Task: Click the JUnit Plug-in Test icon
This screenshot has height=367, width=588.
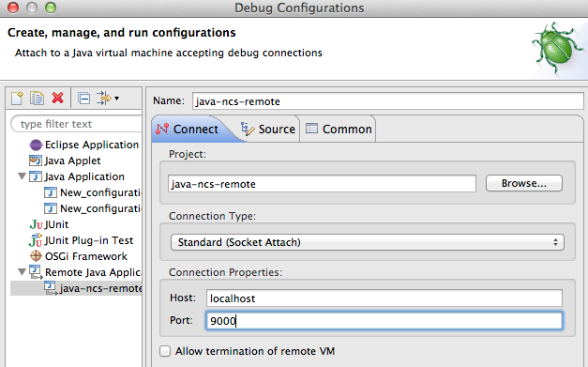Action: [x=36, y=239]
